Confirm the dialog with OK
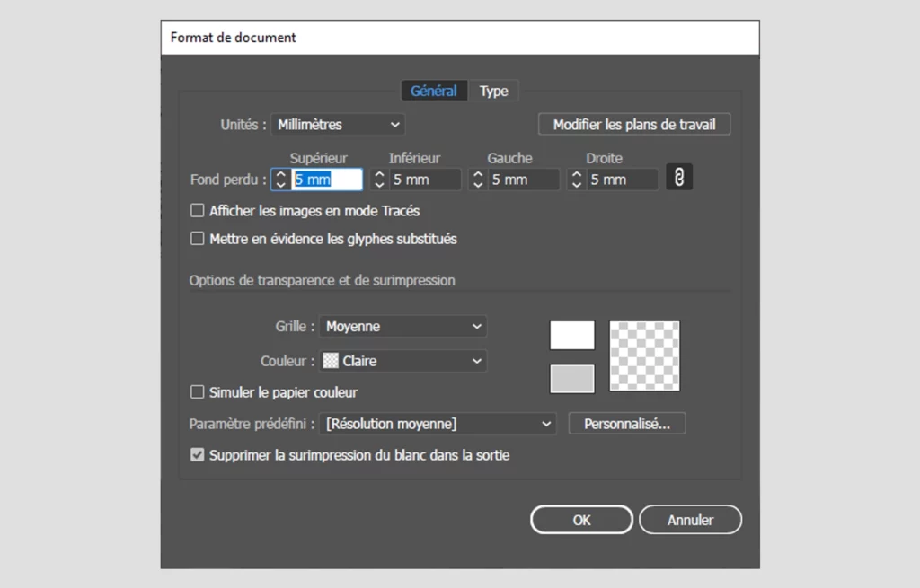 click(x=581, y=520)
